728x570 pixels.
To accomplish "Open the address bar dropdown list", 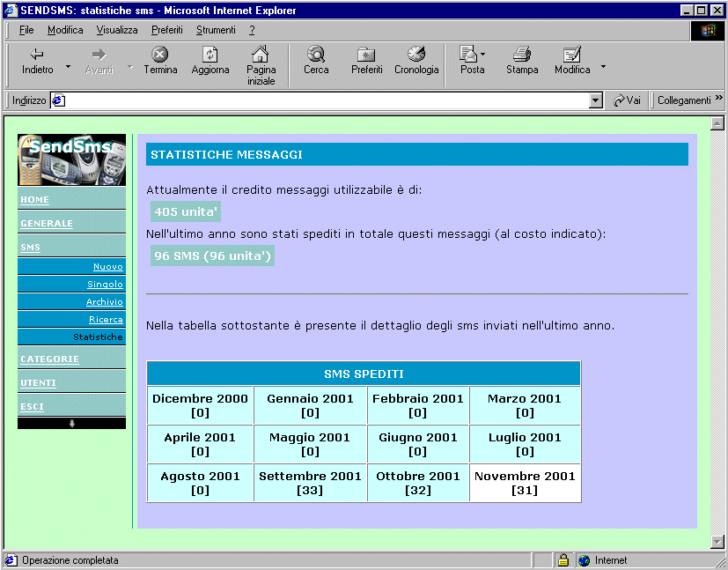I will [596, 100].
